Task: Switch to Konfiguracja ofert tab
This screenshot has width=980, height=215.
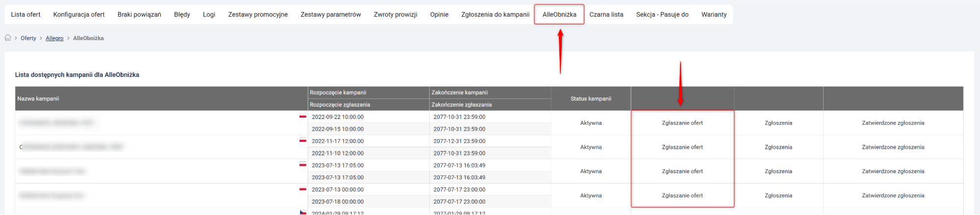Action: (x=79, y=15)
